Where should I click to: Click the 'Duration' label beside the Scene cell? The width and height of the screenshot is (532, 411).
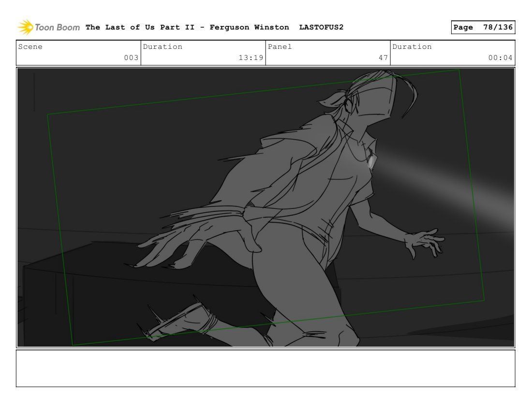coord(163,47)
